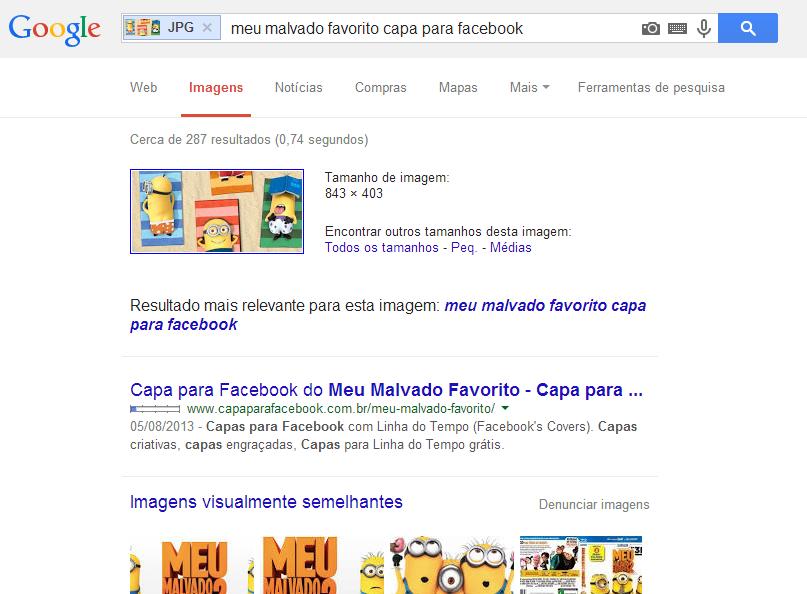Open Ferramentas de pesquisa options
807x594 pixels.
[651, 88]
